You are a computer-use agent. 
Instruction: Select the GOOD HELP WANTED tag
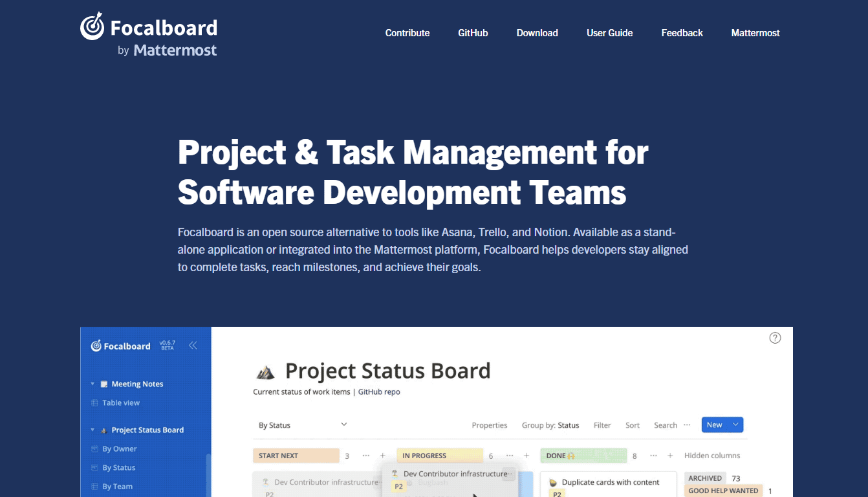coord(723,491)
